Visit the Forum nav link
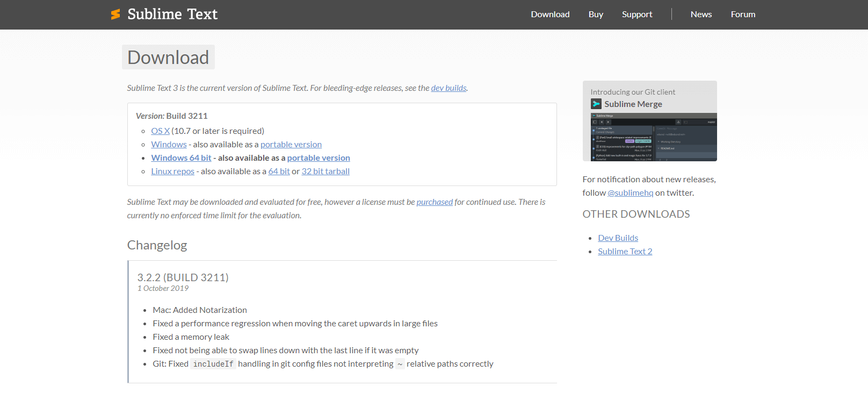 pyautogui.click(x=743, y=15)
